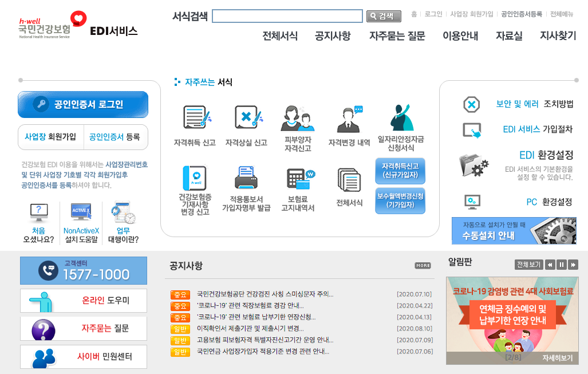Click the 공인인증서 로그인 button
Viewport: 588px width, 374px height.
(x=83, y=105)
